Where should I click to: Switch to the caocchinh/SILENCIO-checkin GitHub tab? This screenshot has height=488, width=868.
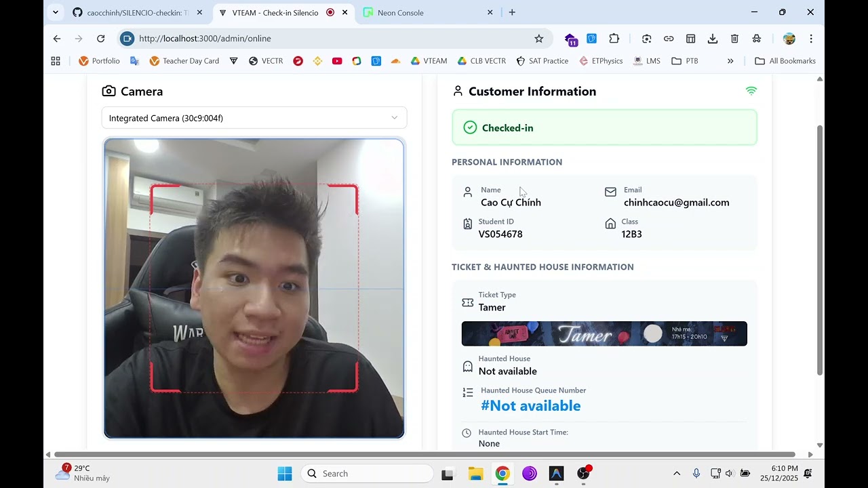(x=138, y=13)
